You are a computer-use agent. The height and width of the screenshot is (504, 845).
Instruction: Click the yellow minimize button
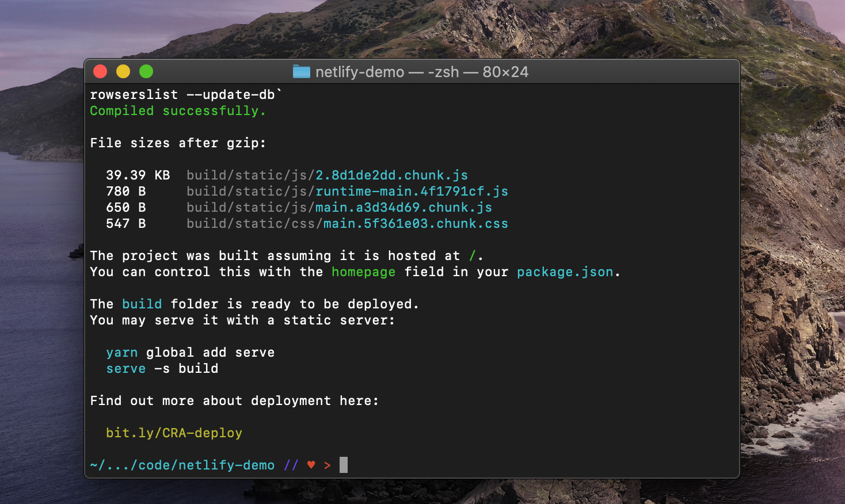123,71
